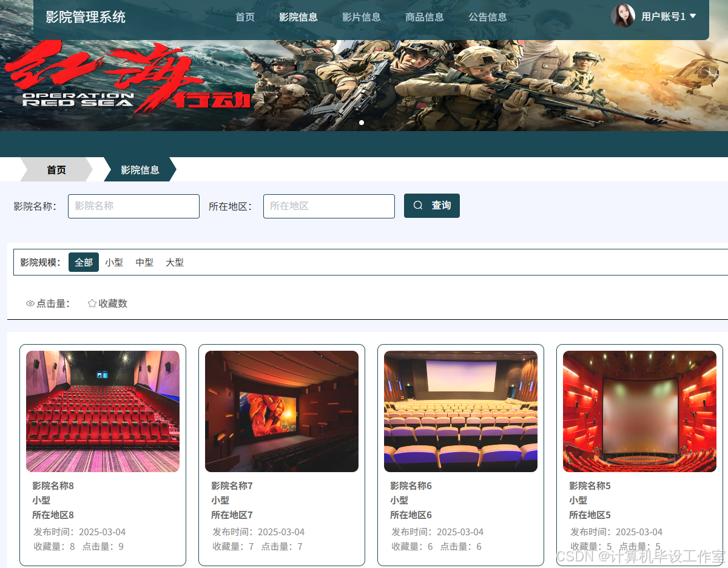Screen dimensions: 728x568
Task: Click the 所在地区5 text
Action: coord(590,515)
